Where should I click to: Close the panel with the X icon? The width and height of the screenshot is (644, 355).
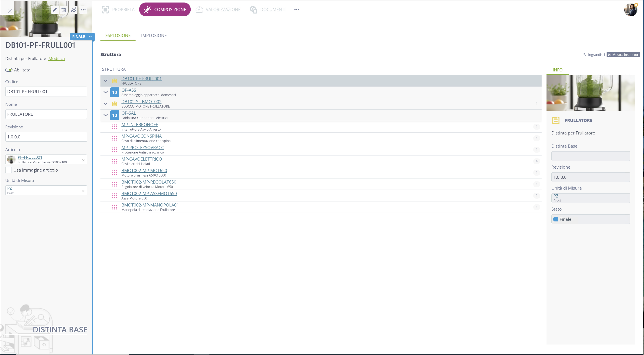pyautogui.click(x=10, y=11)
